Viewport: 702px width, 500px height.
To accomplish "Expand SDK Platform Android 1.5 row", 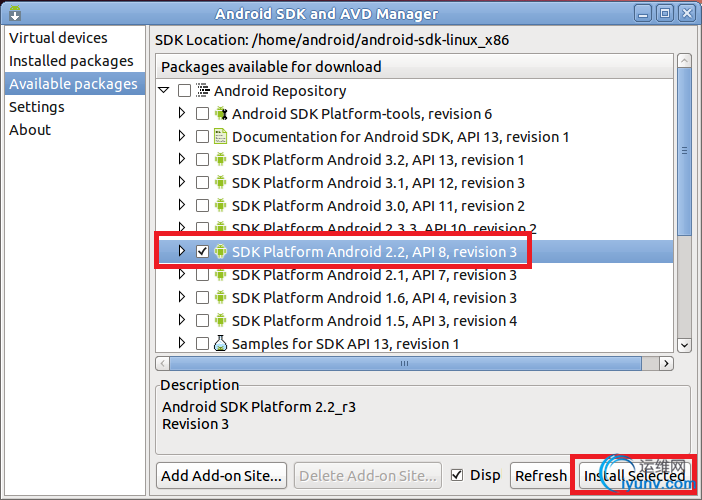I will 182,320.
